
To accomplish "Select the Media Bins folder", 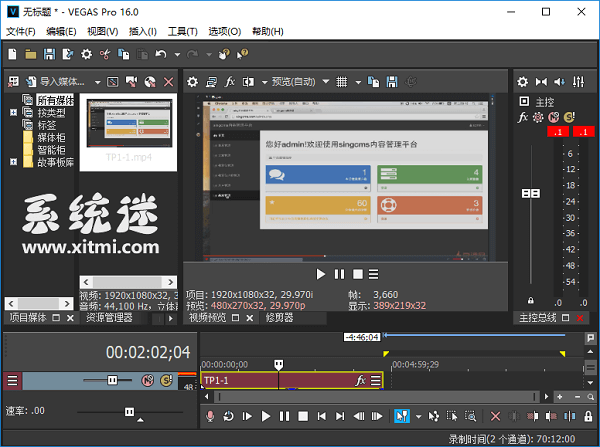I will pyautogui.click(x=51, y=137).
